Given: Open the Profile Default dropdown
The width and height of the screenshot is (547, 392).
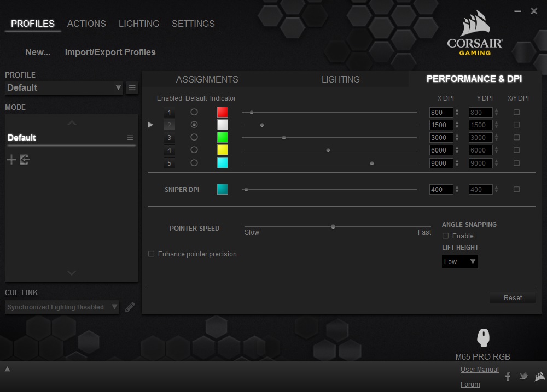Looking at the screenshot, I should [x=64, y=87].
